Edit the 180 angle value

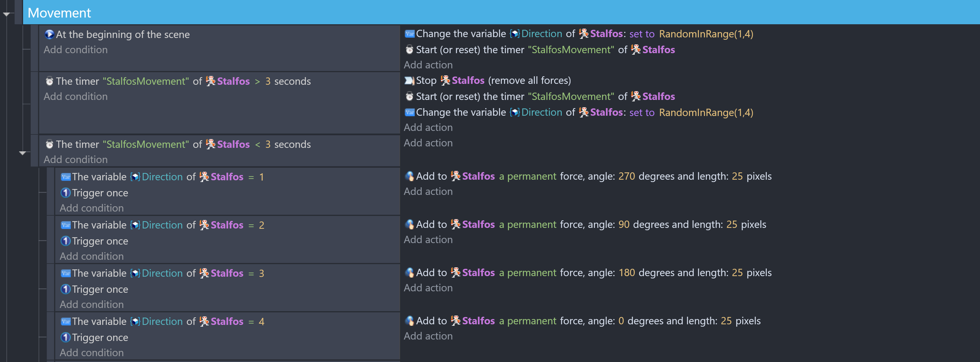coord(627,273)
